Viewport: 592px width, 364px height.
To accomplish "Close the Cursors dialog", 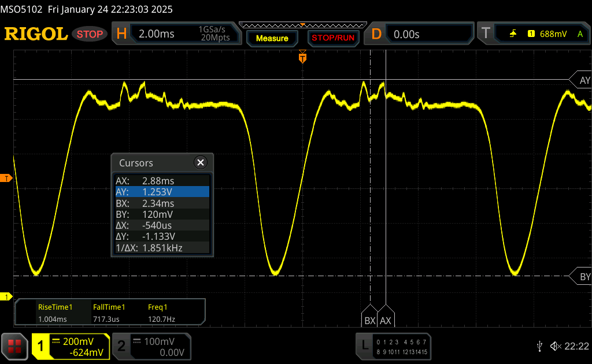I will [x=201, y=163].
